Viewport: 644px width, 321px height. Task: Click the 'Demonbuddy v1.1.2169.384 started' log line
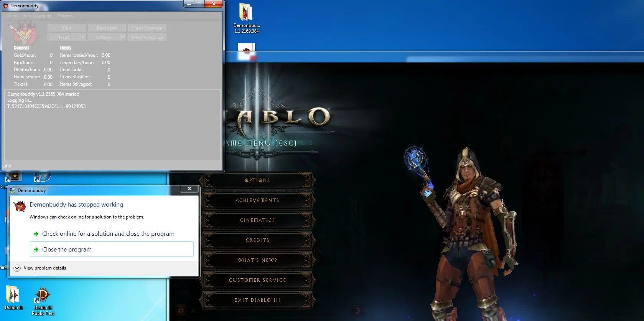point(43,94)
